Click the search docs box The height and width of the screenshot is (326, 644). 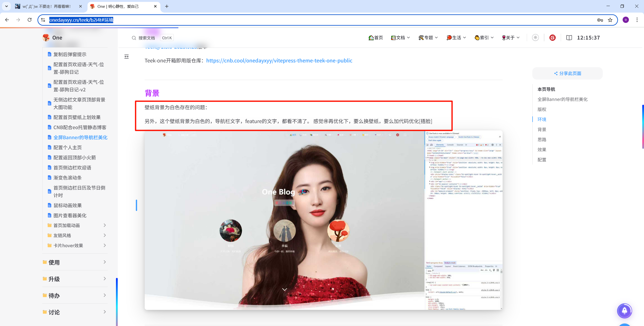pos(147,38)
